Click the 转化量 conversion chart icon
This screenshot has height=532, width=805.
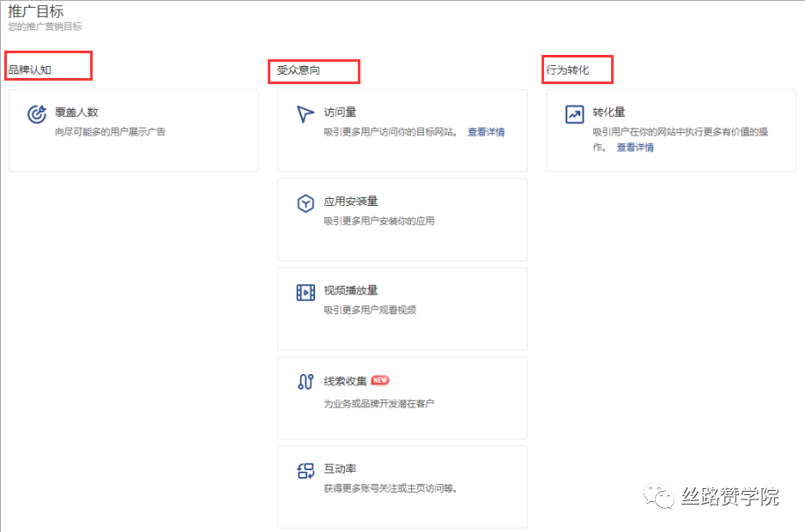point(574,112)
